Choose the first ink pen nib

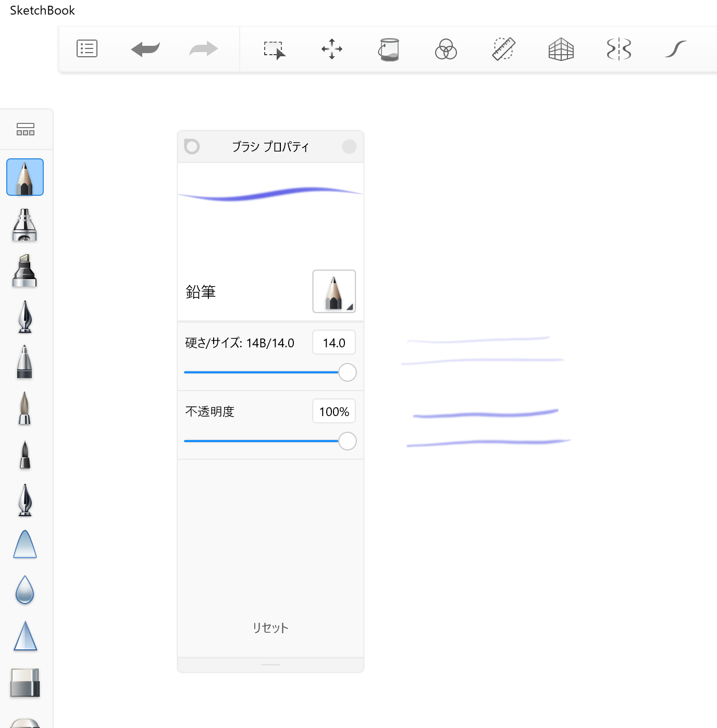[x=25, y=317]
